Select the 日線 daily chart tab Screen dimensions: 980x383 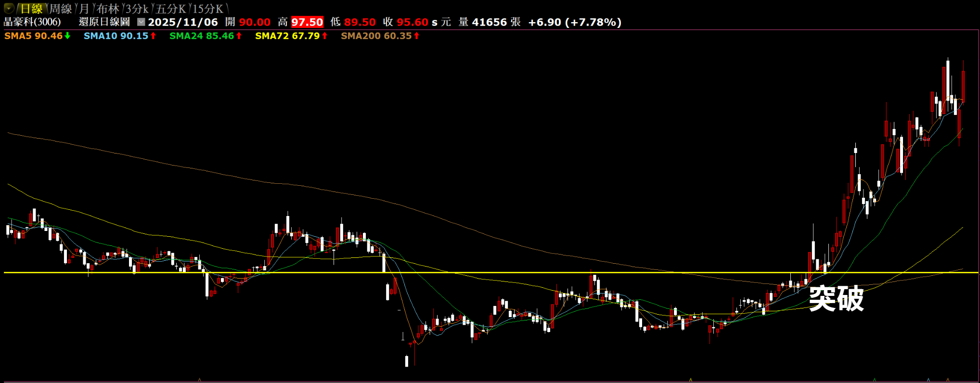[x=31, y=9]
